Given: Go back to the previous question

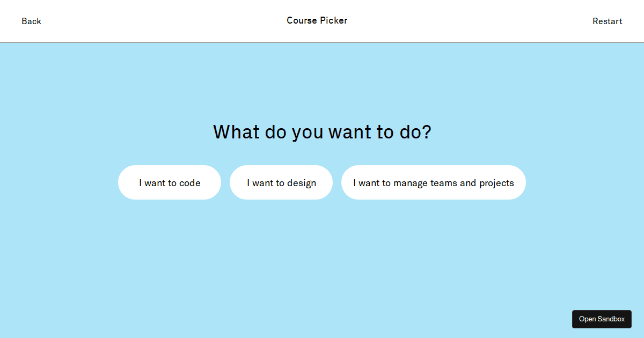Looking at the screenshot, I should 31,21.
